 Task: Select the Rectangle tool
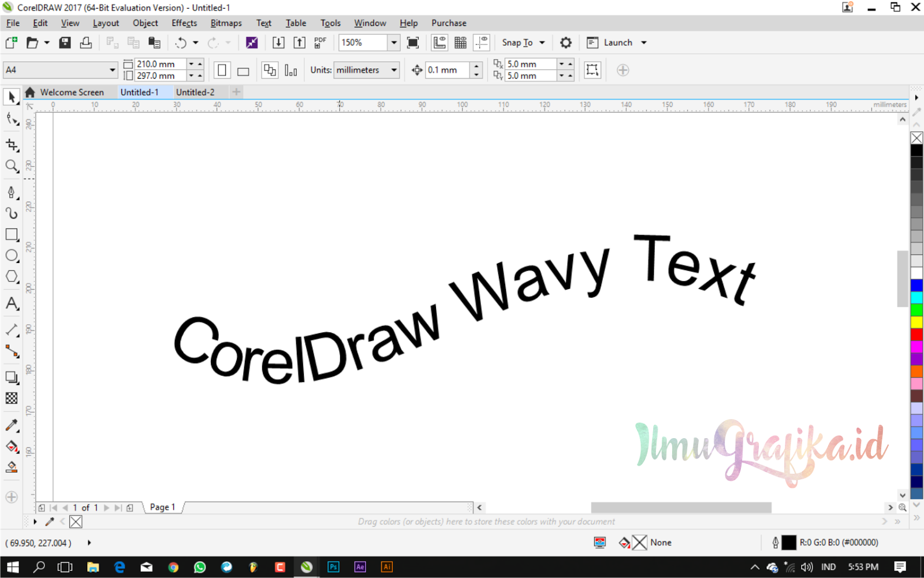point(12,235)
